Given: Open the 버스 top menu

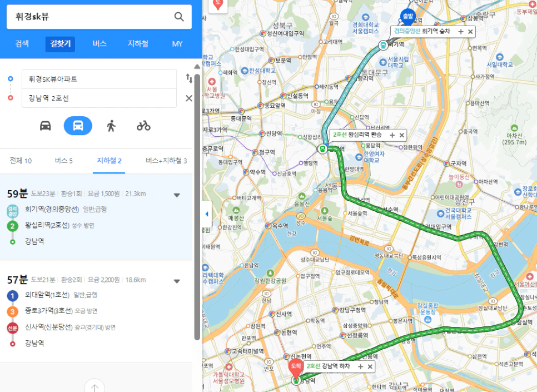Looking at the screenshot, I should click(x=100, y=44).
